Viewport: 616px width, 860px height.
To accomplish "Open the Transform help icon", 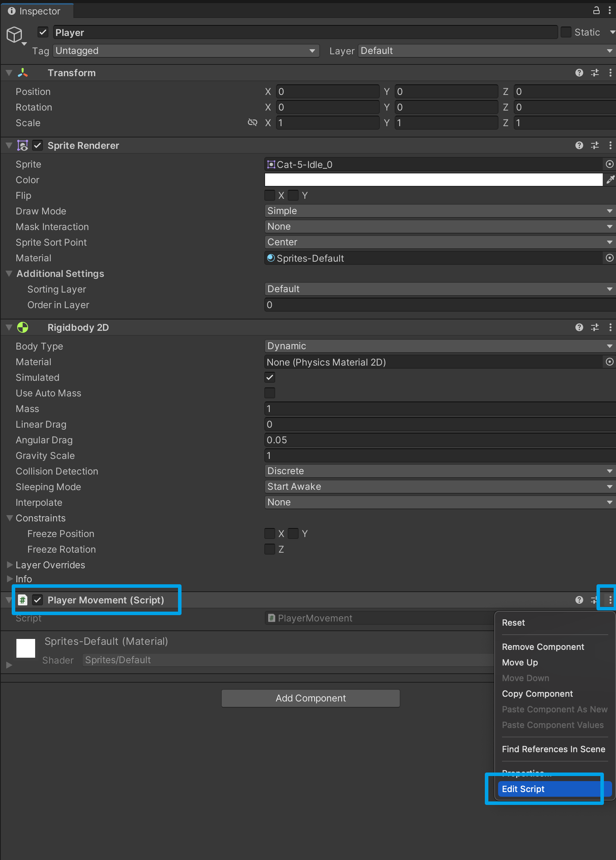I will pos(579,73).
